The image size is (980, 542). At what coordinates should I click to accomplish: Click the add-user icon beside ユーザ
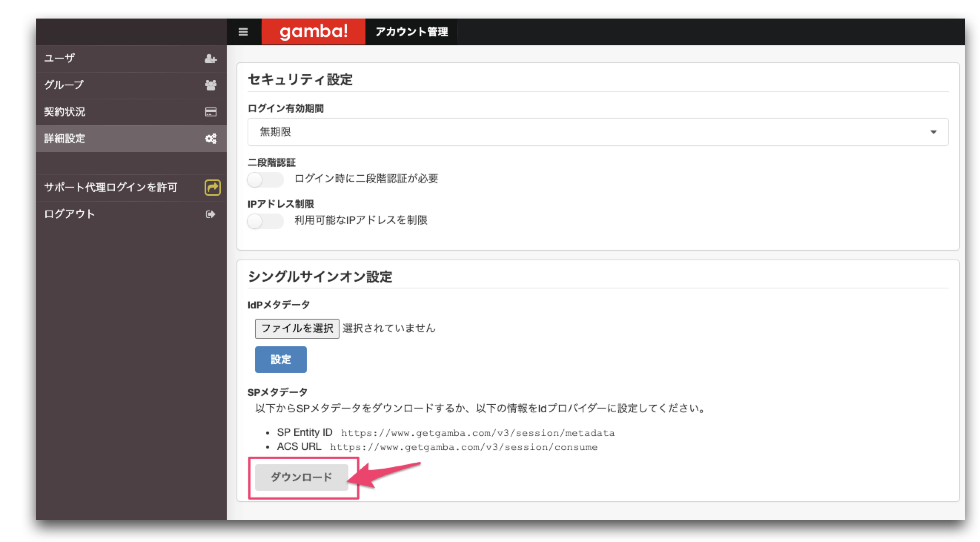click(211, 59)
